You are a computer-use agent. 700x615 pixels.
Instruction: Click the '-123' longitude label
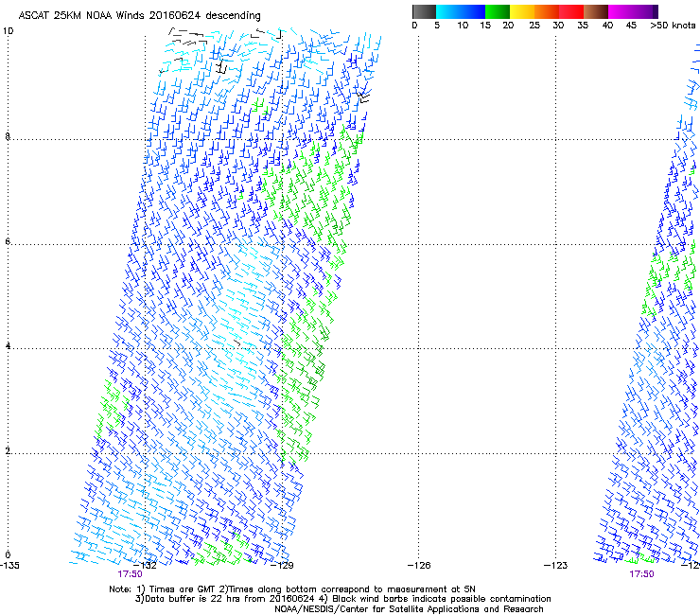coord(556,566)
